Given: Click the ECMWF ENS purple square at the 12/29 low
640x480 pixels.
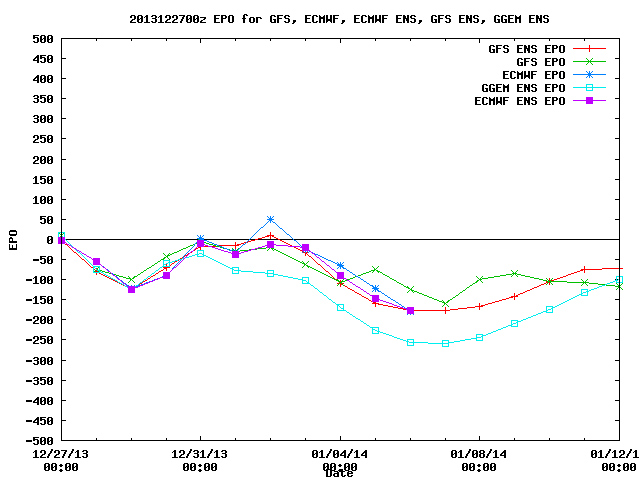Looking at the screenshot, I should pos(131,289).
